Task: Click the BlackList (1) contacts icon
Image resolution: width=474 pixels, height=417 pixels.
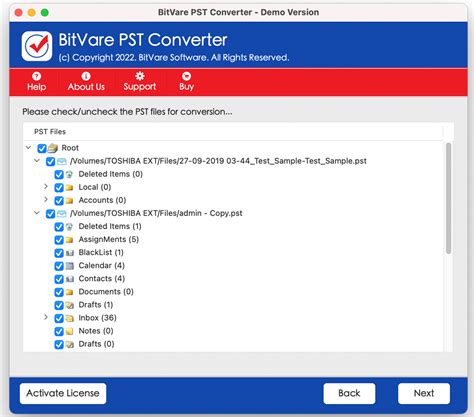Action: click(69, 253)
